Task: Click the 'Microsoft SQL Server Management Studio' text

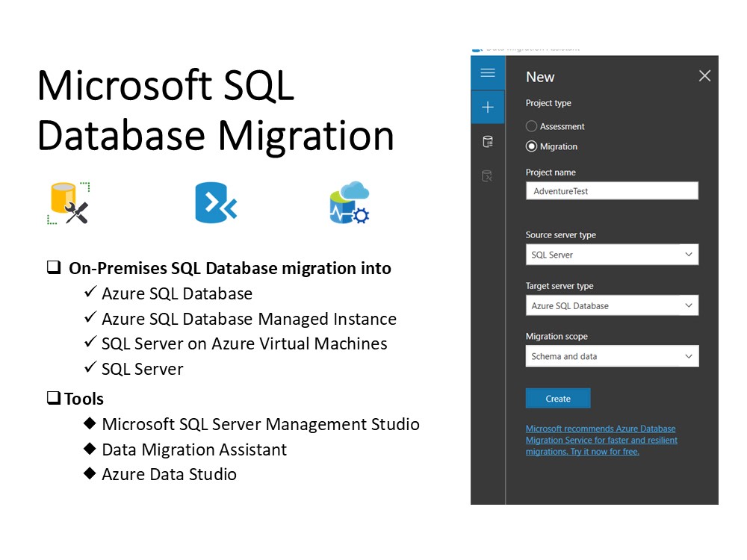Action: pos(261,424)
